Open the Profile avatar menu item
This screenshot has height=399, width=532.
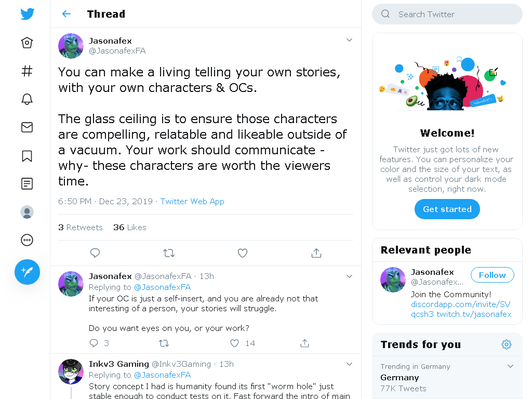pyautogui.click(x=27, y=212)
